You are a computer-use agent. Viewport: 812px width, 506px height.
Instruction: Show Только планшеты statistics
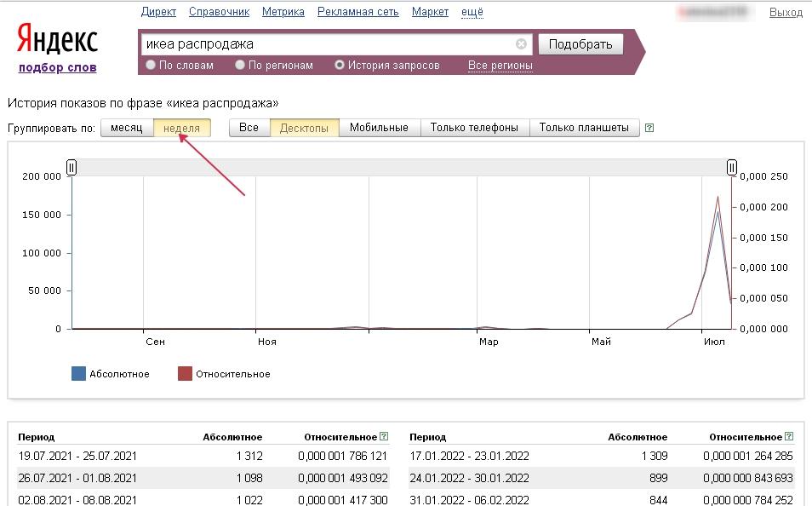(584, 128)
